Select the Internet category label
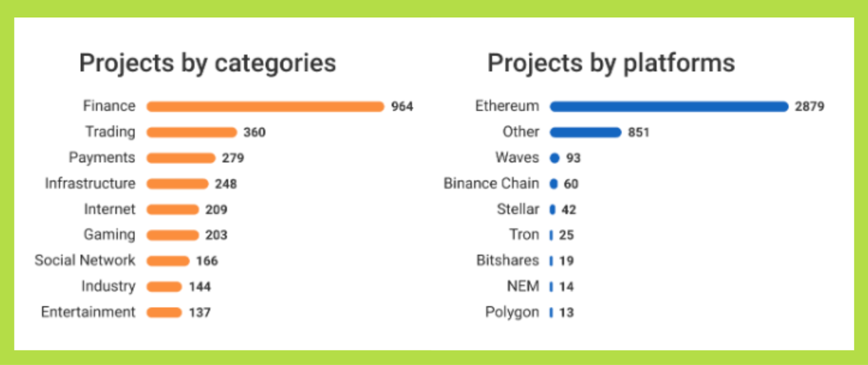Screen dimensions: 868x365 click(x=109, y=209)
